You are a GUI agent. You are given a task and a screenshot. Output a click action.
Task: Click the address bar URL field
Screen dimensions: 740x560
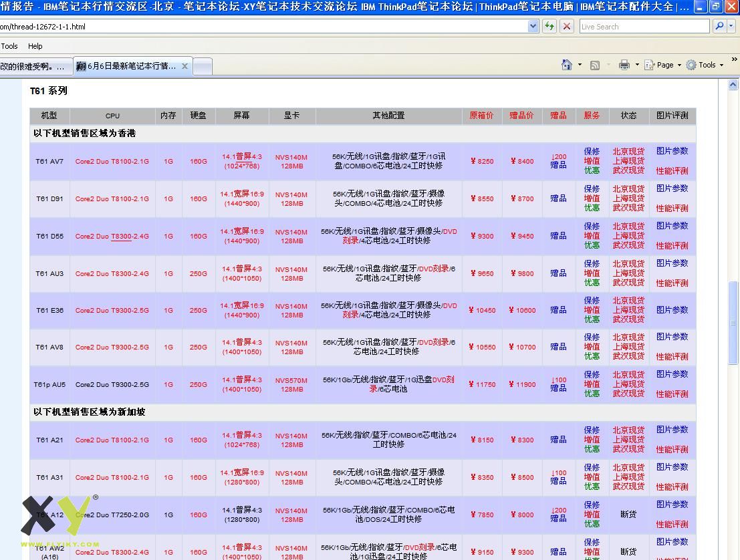(263, 27)
